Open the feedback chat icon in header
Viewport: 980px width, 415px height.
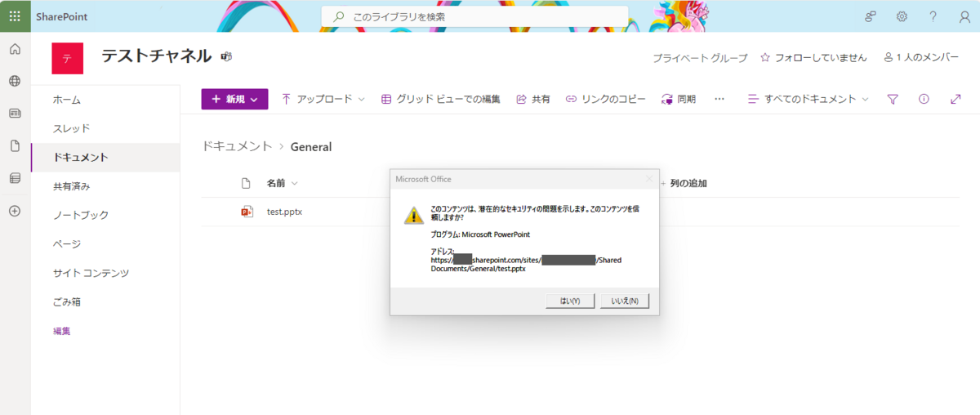[871, 16]
